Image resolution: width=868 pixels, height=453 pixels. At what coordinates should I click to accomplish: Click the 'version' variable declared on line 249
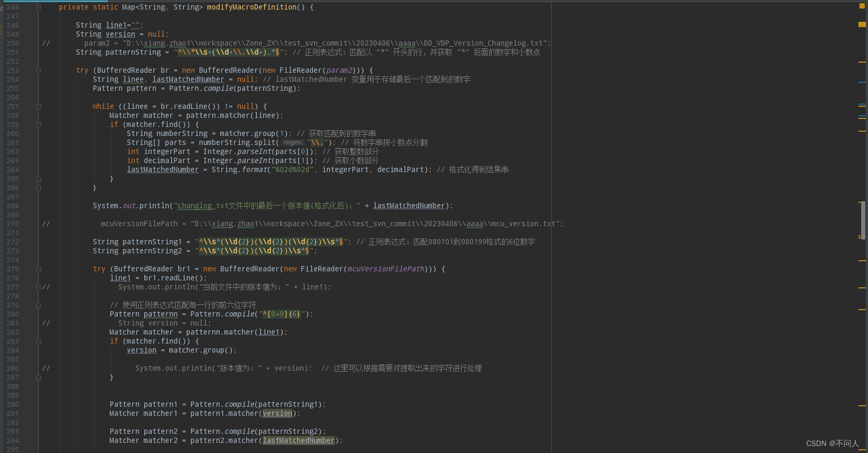click(x=120, y=35)
